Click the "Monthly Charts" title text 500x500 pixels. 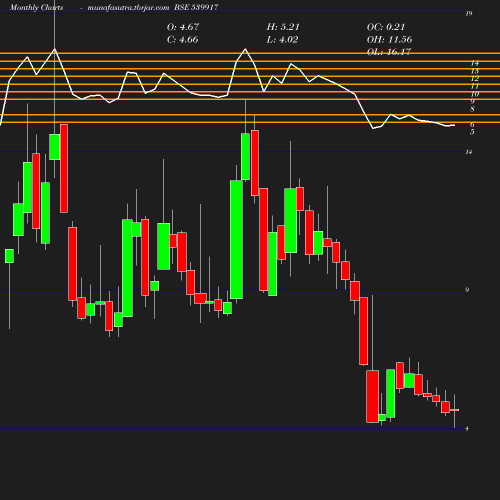(36, 7)
